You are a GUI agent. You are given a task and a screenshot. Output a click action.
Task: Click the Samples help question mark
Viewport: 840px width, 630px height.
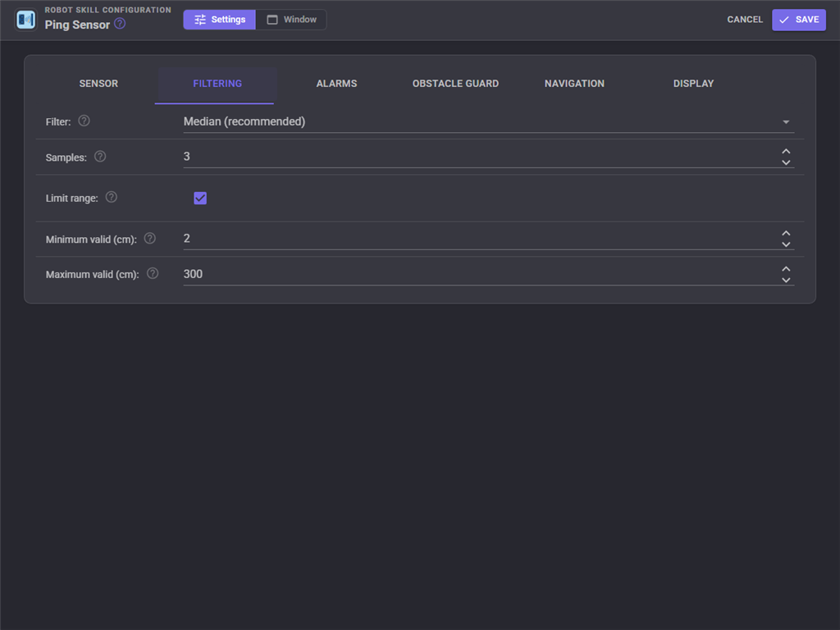(x=100, y=157)
